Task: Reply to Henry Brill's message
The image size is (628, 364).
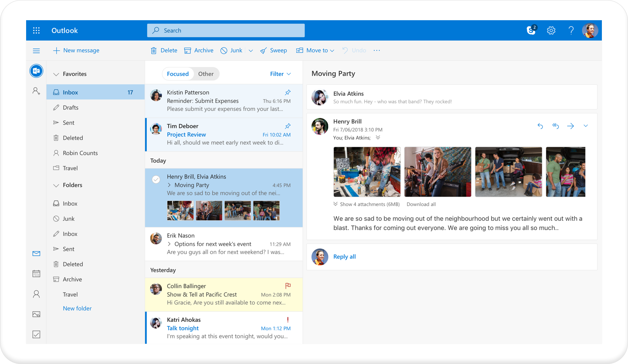Action: point(540,126)
